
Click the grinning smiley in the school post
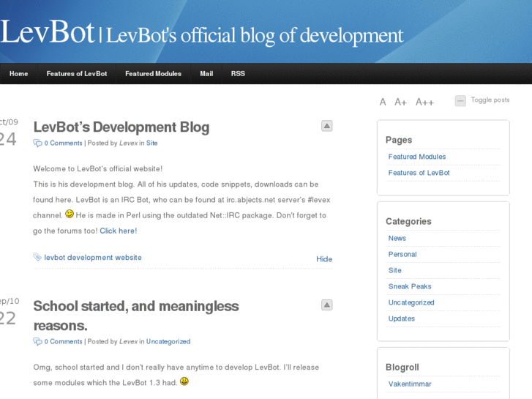coord(184,381)
